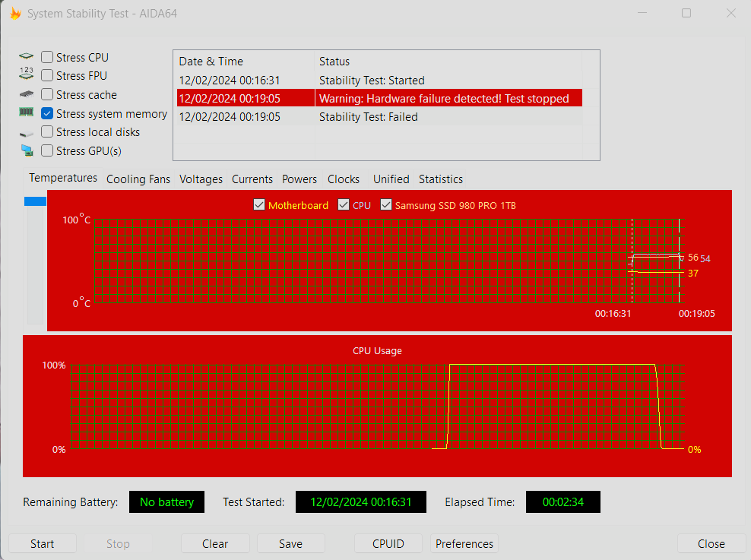Click the 37 motherboard temperature reading
Image resolution: width=751 pixels, height=560 pixels.
pyautogui.click(x=693, y=274)
